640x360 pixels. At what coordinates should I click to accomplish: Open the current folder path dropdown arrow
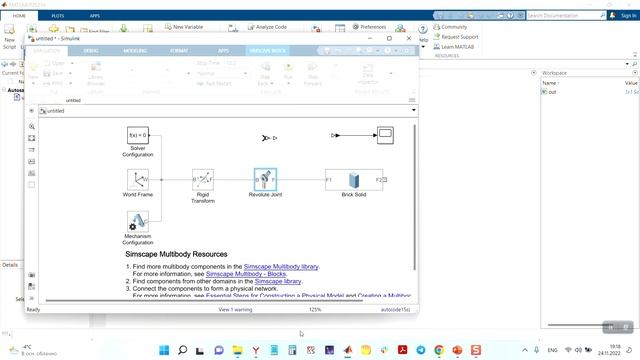(x=627, y=64)
